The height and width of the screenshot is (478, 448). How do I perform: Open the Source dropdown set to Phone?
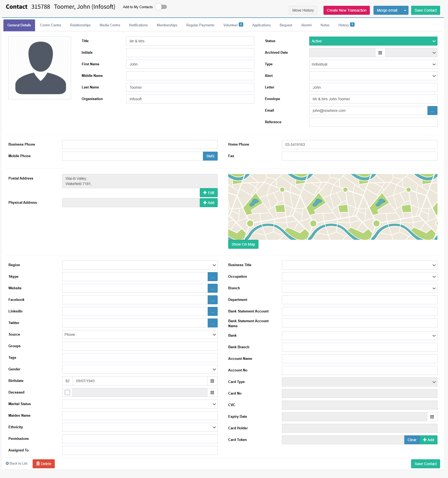(140, 335)
